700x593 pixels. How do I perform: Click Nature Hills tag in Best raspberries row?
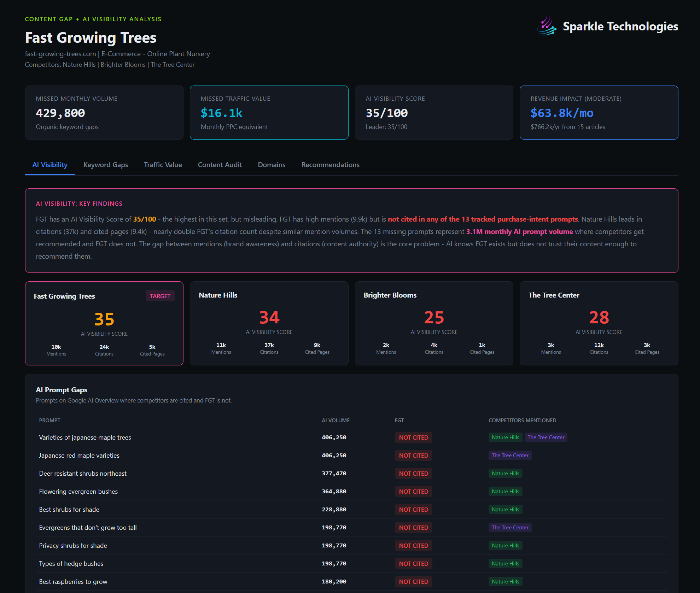tap(505, 582)
